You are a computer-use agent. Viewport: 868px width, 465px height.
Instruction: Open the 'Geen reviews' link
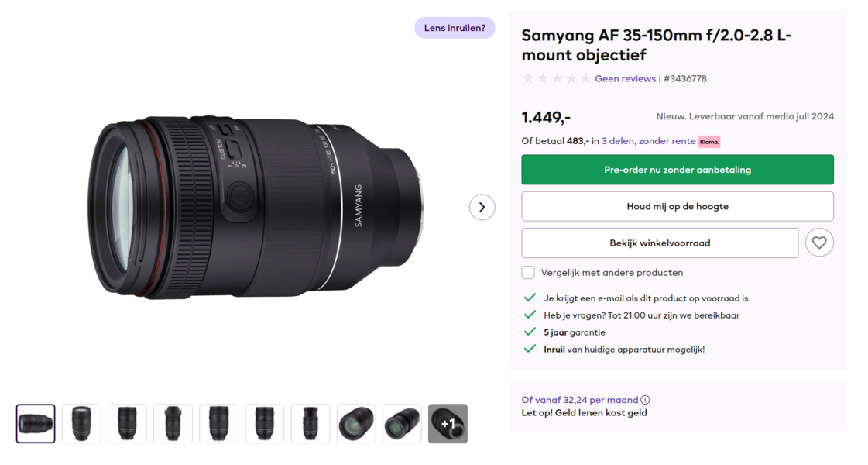click(625, 78)
